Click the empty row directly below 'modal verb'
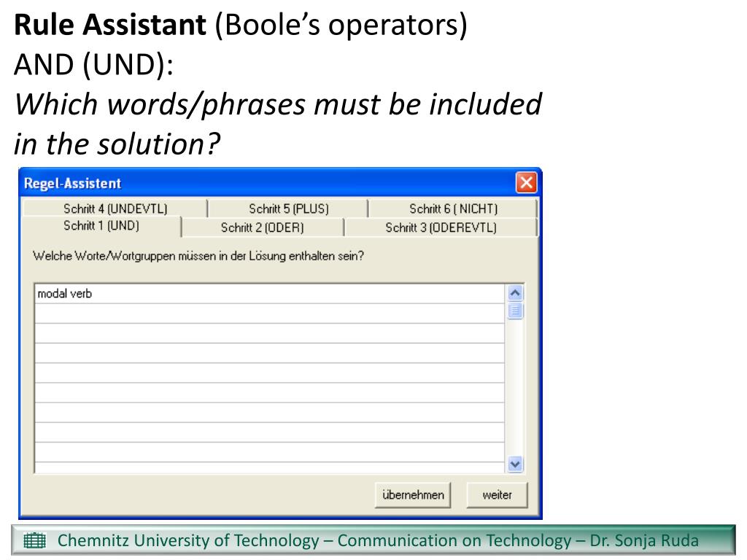 point(268,314)
